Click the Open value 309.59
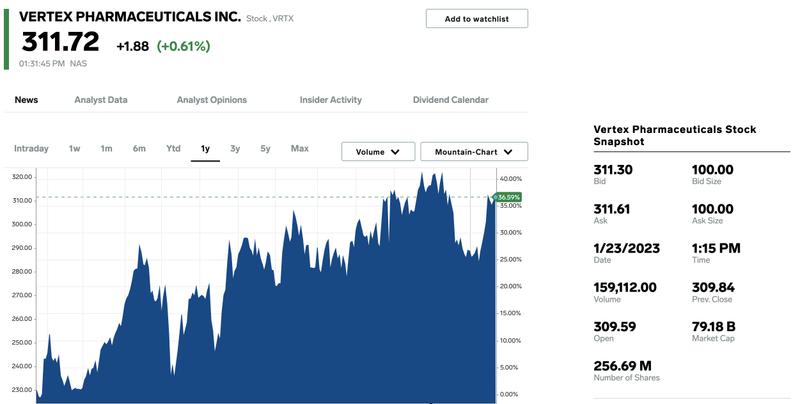This screenshot has height=404, width=800. click(x=614, y=326)
